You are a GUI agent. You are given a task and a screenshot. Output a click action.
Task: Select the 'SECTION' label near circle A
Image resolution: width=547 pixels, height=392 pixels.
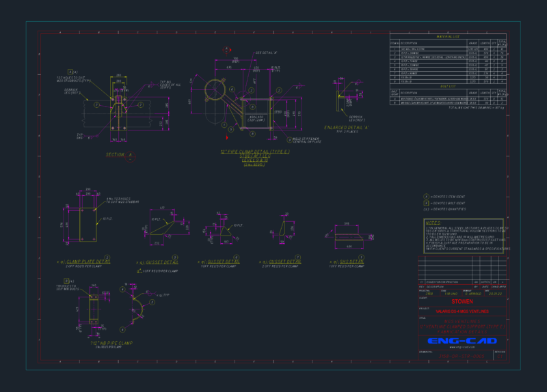(115, 154)
